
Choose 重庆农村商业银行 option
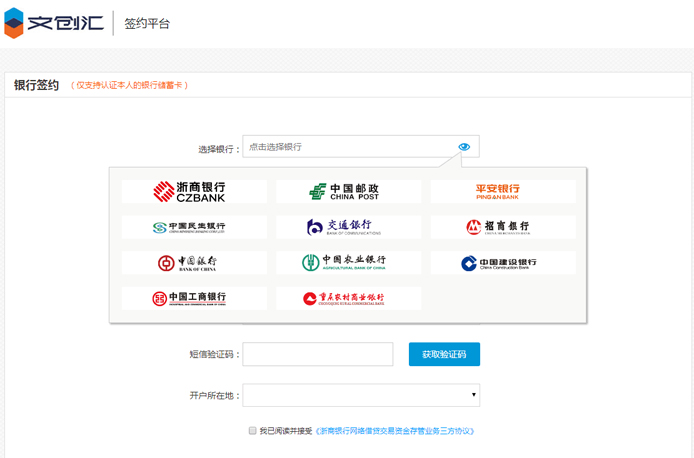click(x=349, y=299)
